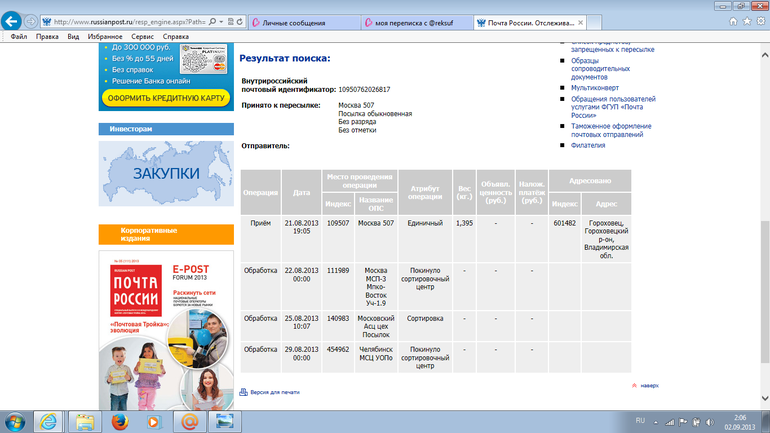Click Оформить кредитную карту button
Viewport: 770px width, 433px height.
click(166, 98)
